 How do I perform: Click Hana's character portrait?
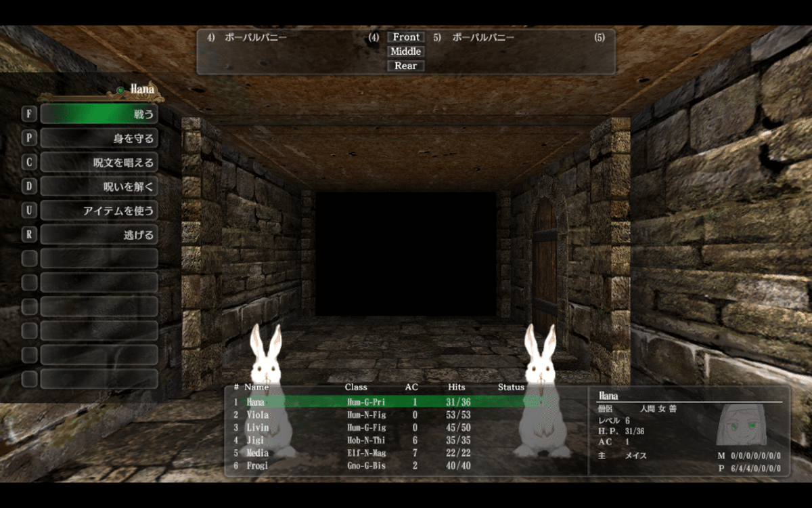tap(741, 425)
